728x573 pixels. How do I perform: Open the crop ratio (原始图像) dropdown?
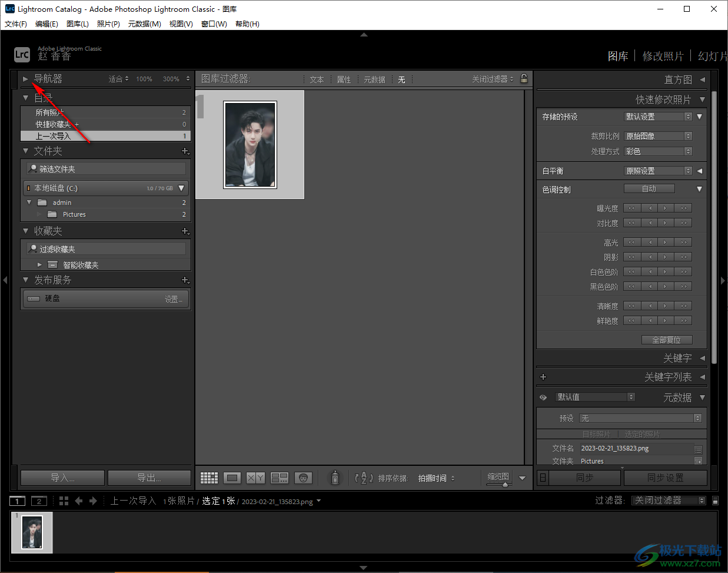coord(658,136)
